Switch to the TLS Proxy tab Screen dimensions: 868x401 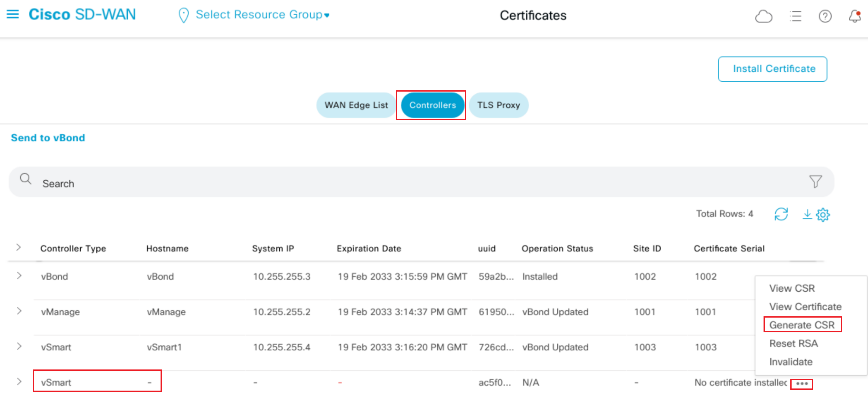coord(498,105)
